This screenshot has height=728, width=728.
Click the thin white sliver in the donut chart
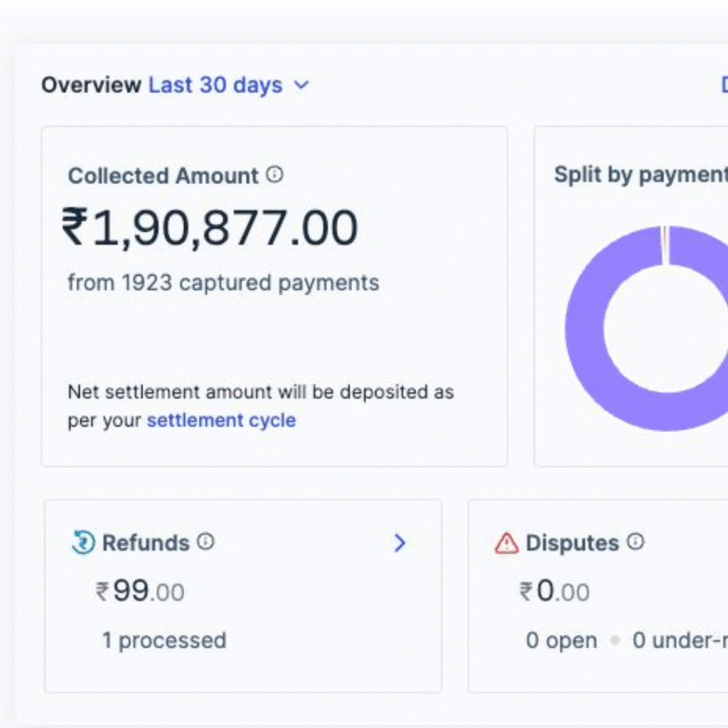coord(665,245)
